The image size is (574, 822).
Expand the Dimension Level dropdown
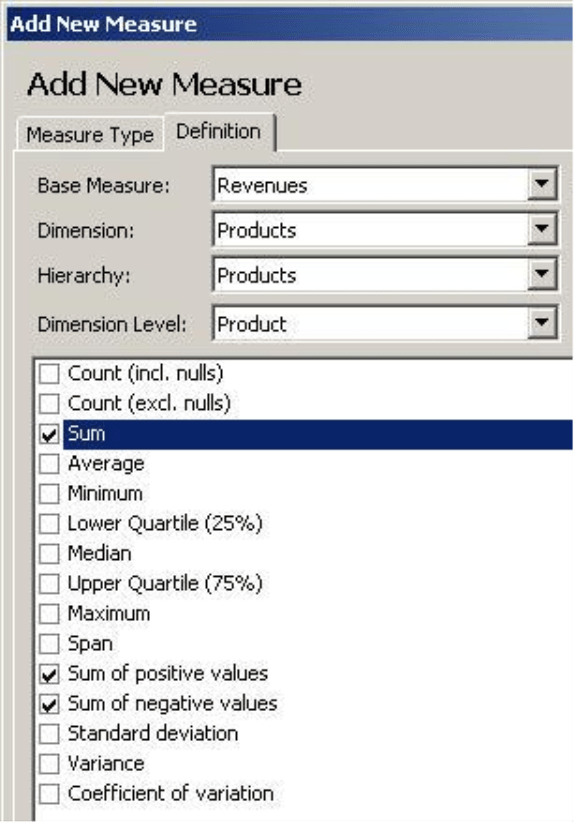541,323
